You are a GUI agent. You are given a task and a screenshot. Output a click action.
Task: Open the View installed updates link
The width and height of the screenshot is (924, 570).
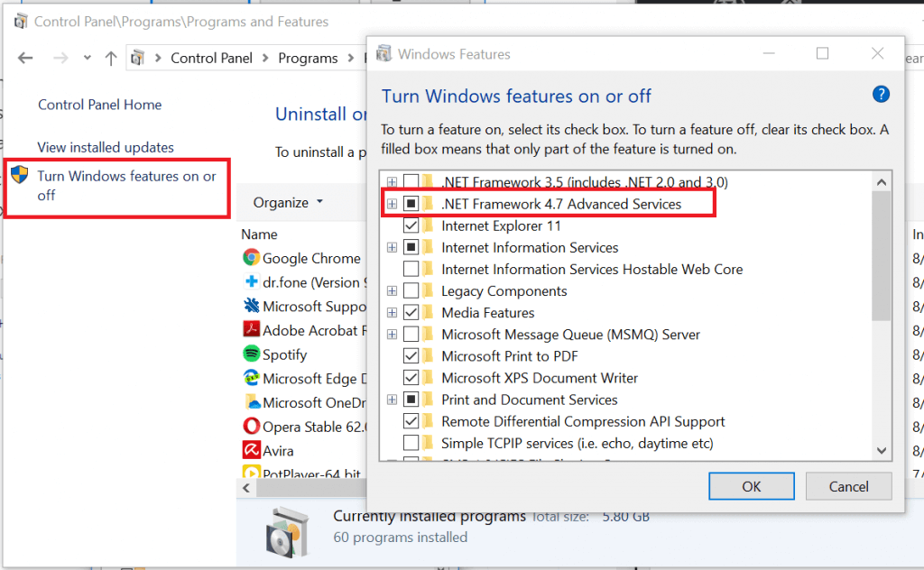tap(106, 147)
